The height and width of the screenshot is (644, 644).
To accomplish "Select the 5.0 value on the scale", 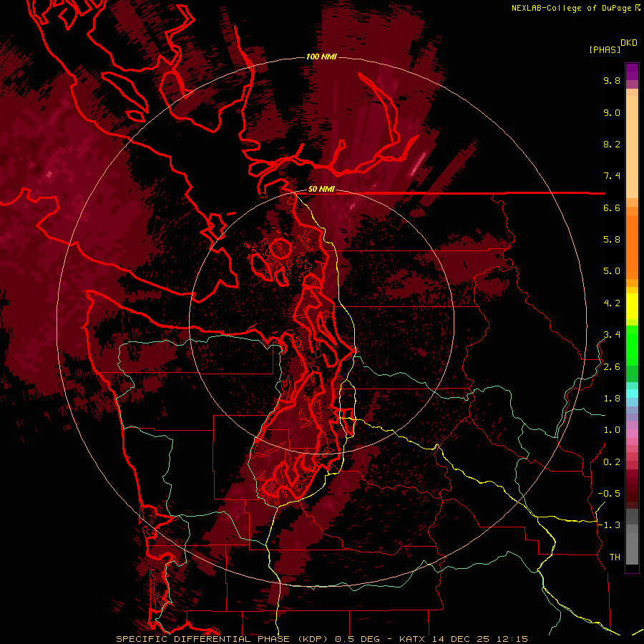I will click(x=612, y=271).
